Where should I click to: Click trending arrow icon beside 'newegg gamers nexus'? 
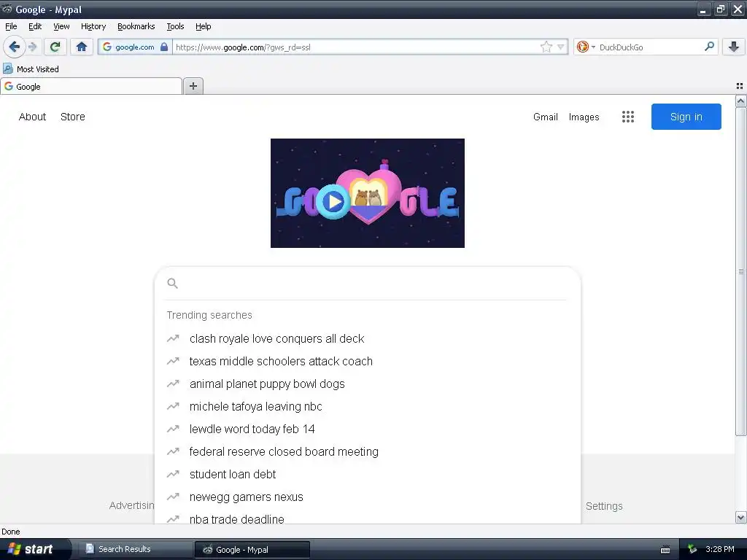click(x=173, y=497)
